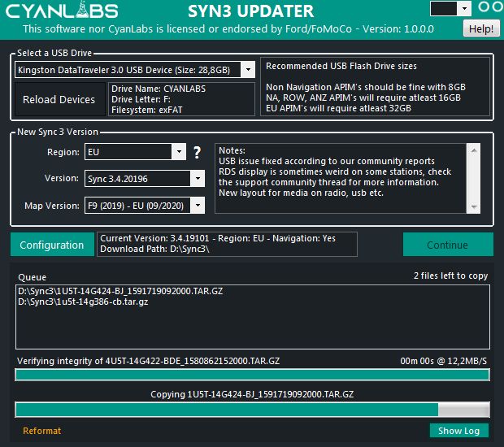Viewport: 504px width, 447px height.
Task: Click 'EU APIM's will require atleast 32GB' text
Action: [x=338, y=108]
